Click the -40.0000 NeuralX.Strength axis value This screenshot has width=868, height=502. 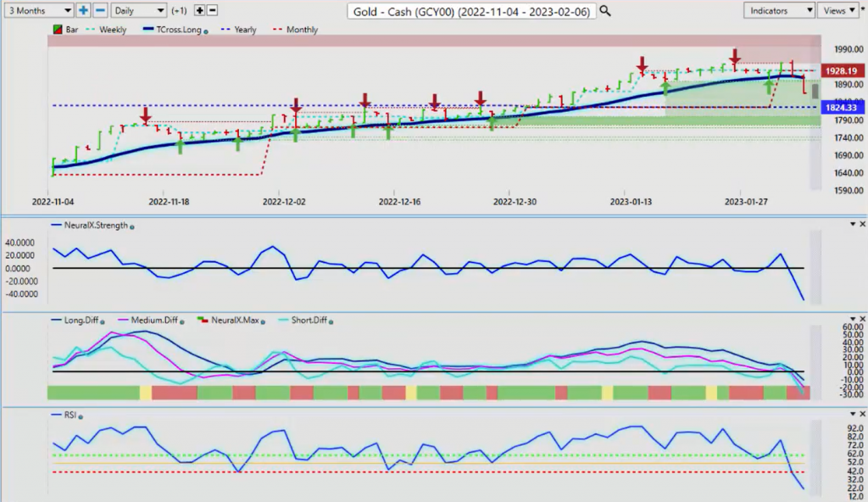19,293
